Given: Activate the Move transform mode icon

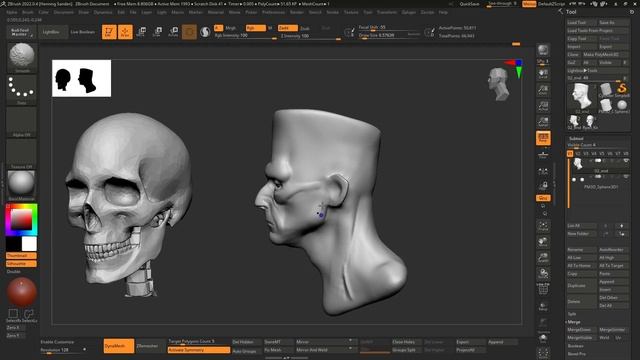Looking at the screenshot, I should [142, 32].
